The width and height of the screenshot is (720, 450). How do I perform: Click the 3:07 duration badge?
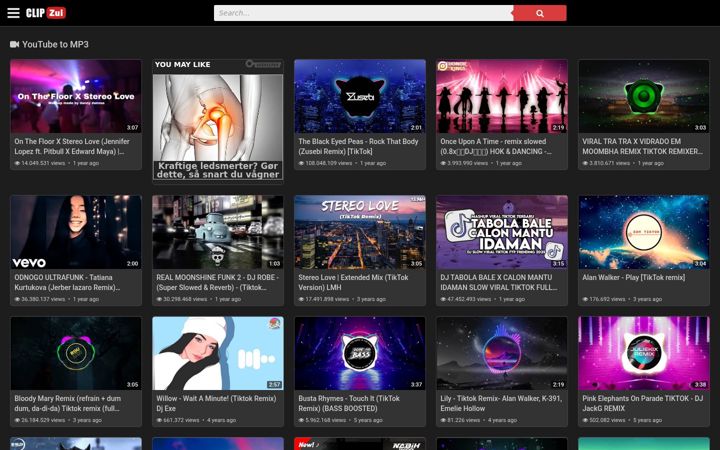(132, 128)
